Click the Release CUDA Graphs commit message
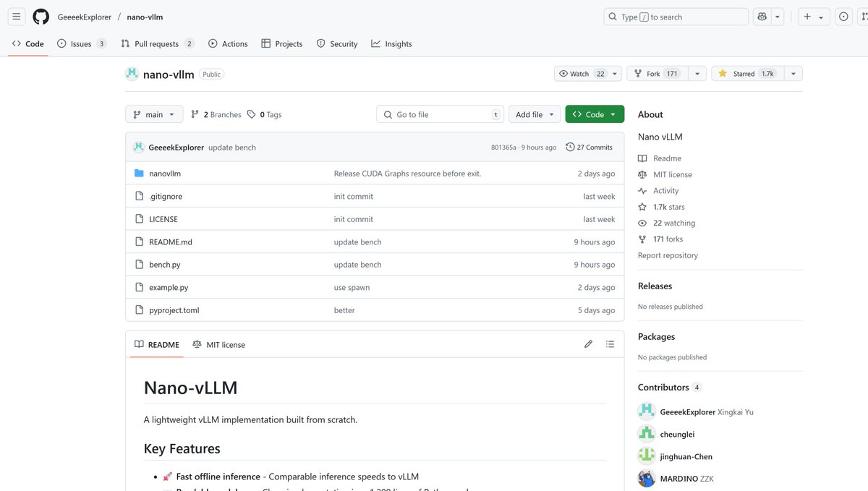868x491 pixels. coord(407,174)
